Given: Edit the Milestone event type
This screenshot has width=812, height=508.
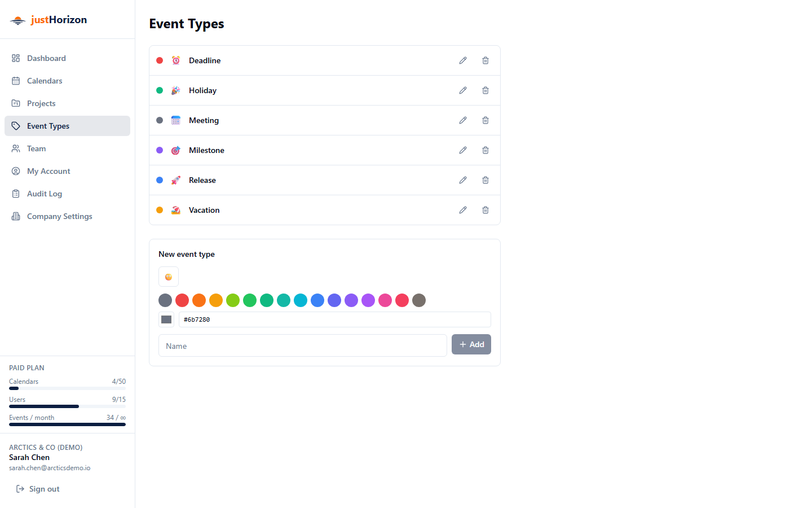Looking at the screenshot, I should [463, 150].
